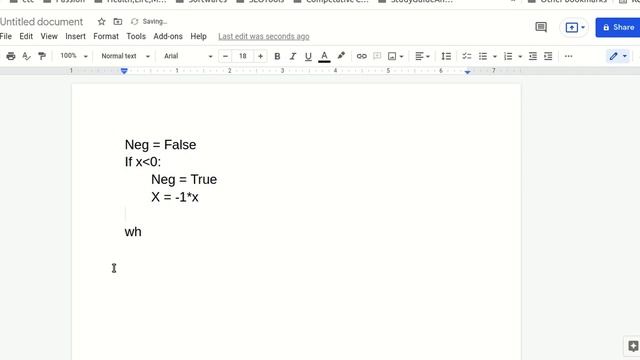The image size is (640, 360).
Task: Insert a checklist
Action: point(467,56)
